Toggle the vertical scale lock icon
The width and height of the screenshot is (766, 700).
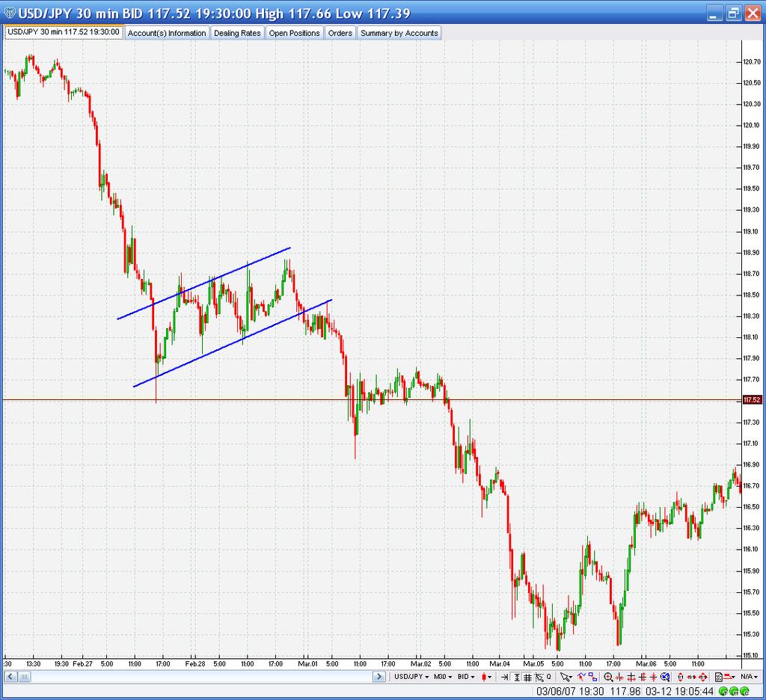point(517,677)
